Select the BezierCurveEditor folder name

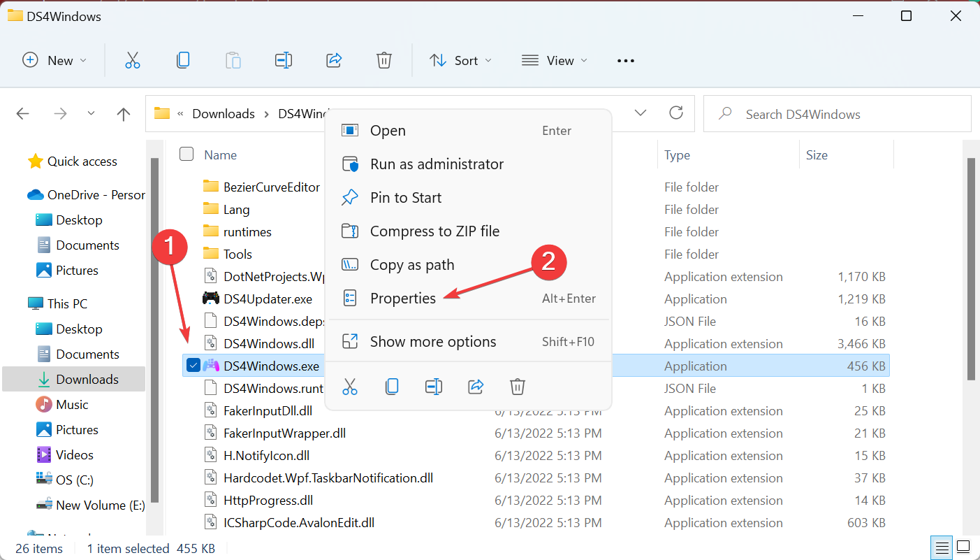coord(272,187)
